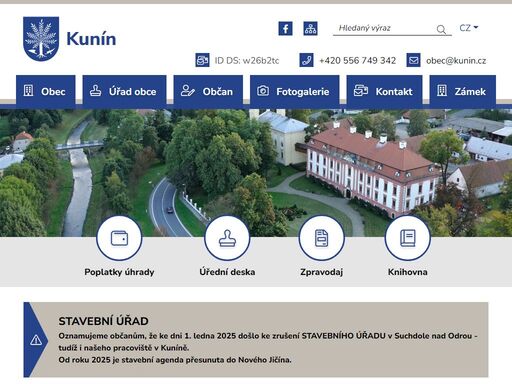Viewport: 512px width, 384px height.
Task: Open the Úřad obce menu
Action: (124, 91)
